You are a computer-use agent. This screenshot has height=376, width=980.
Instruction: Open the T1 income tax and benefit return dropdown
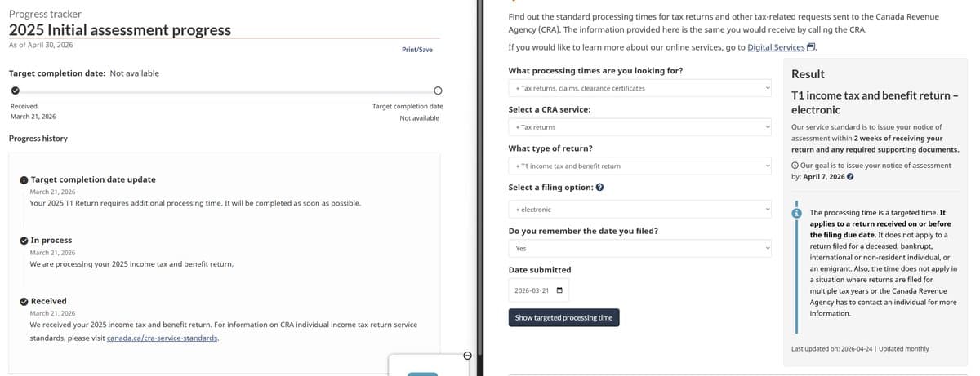click(640, 166)
